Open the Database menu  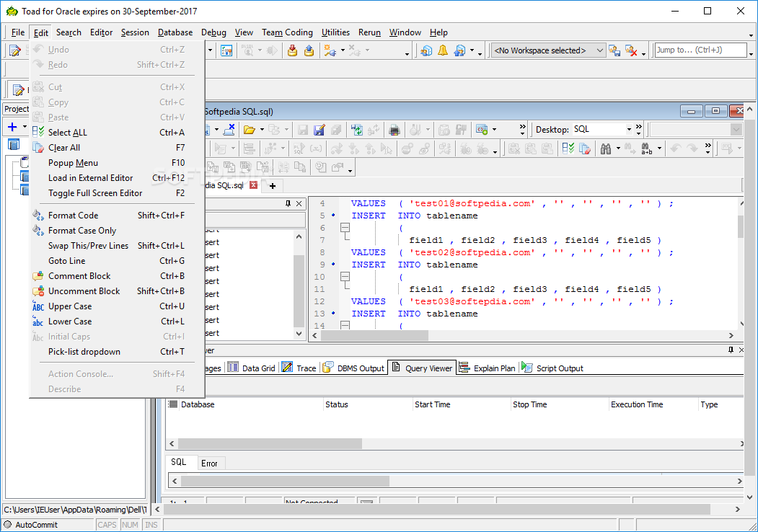click(175, 32)
